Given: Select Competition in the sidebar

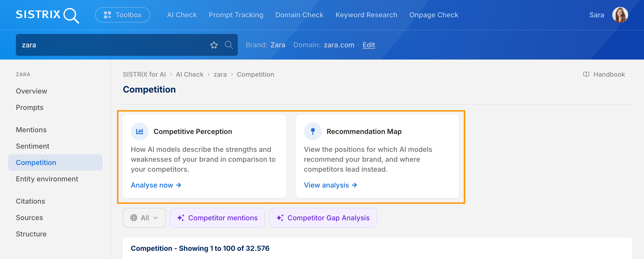Looking at the screenshot, I should pyautogui.click(x=55, y=162).
